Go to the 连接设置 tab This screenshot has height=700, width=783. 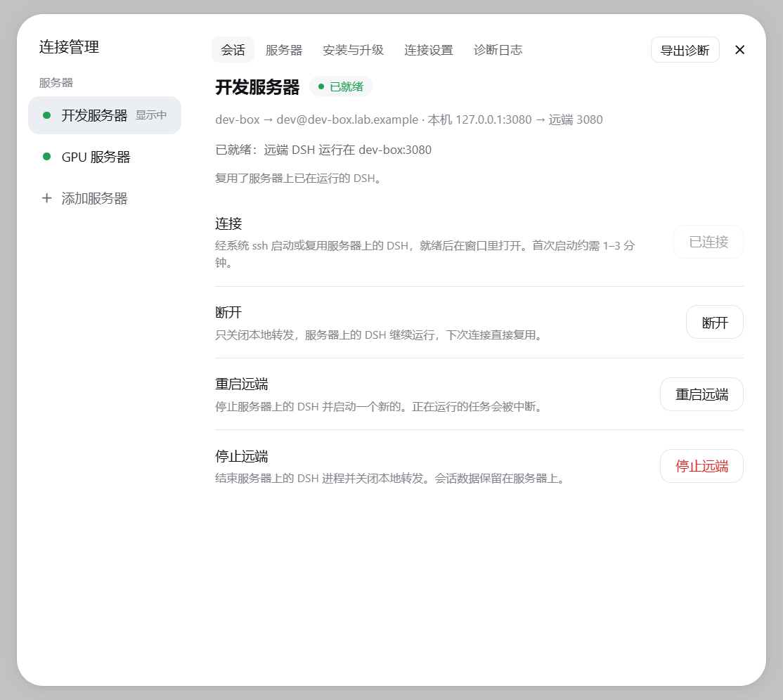coord(429,50)
